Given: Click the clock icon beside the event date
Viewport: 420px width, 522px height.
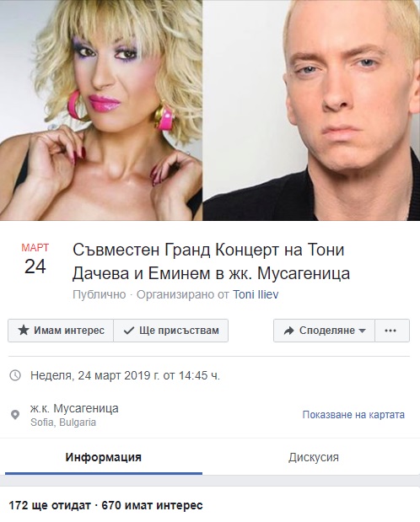Looking at the screenshot, I should (x=15, y=375).
